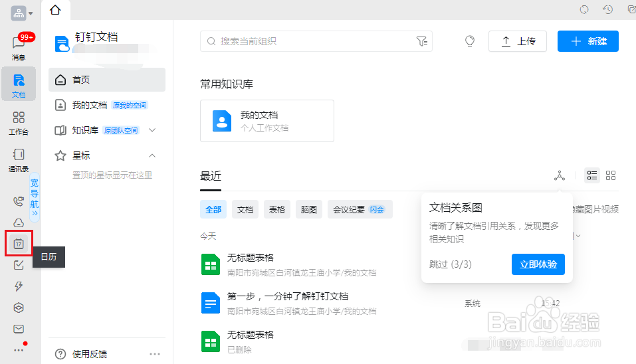
Task: Open the Calendar (日历) icon
Action: point(19,244)
